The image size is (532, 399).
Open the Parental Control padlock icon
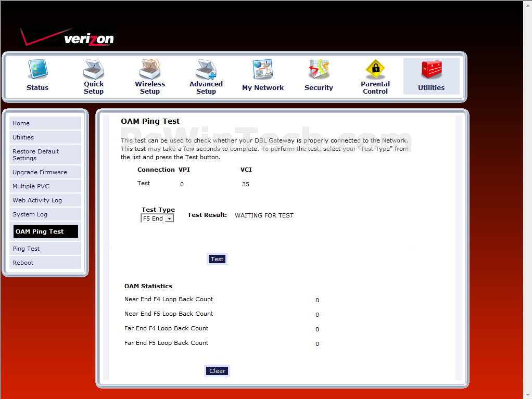[x=375, y=69]
